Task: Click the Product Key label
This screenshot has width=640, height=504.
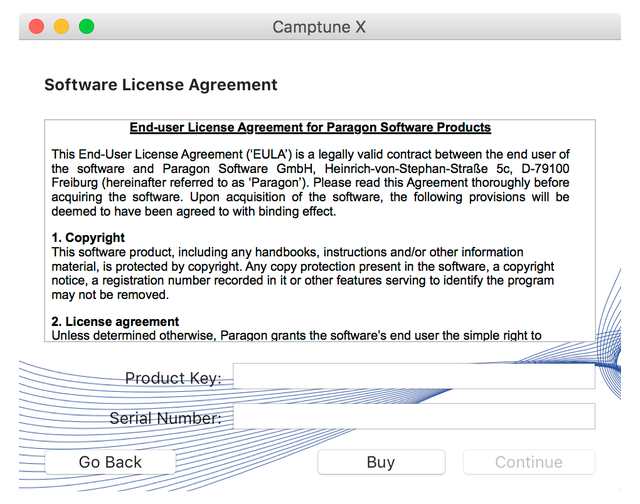Action: [x=173, y=378]
